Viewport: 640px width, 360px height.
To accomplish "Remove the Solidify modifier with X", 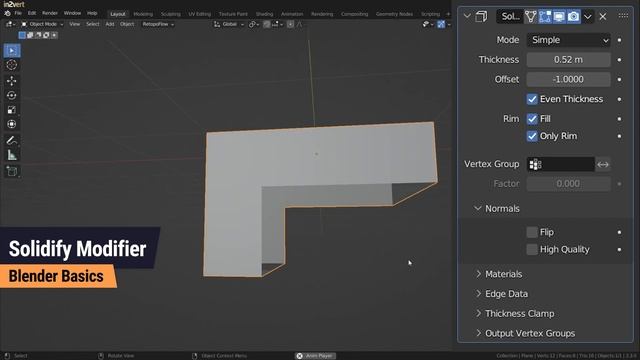I will coord(603,17).
